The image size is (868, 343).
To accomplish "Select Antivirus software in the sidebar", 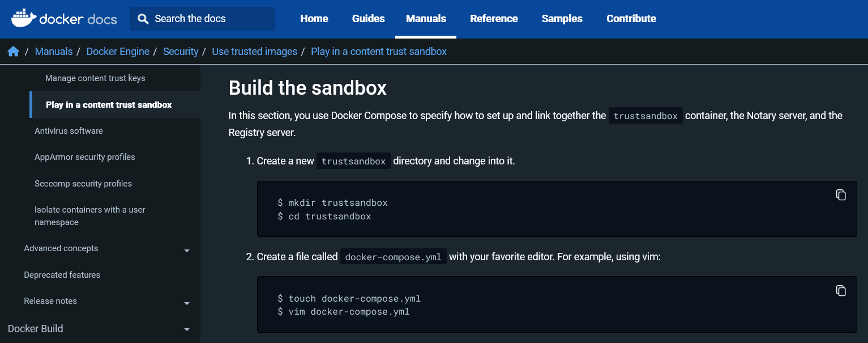I will coord(69,130).
